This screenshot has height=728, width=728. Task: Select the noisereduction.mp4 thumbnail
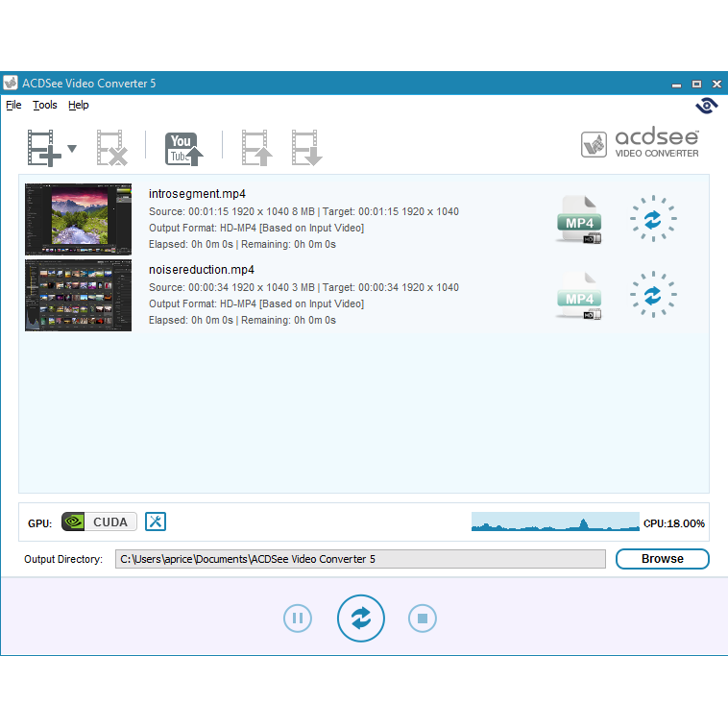pyautogui.click(x=78, y=295)
